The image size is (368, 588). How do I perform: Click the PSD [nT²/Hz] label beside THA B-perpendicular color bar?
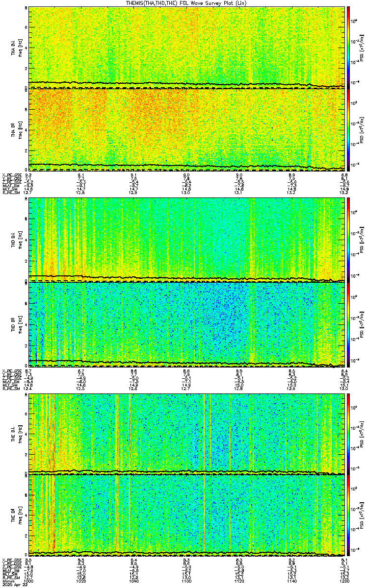362,47
